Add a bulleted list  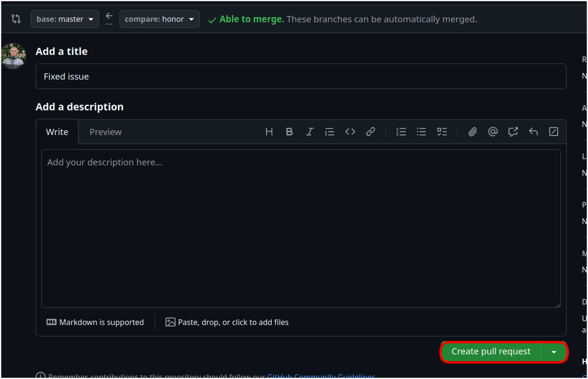[422, 131]
